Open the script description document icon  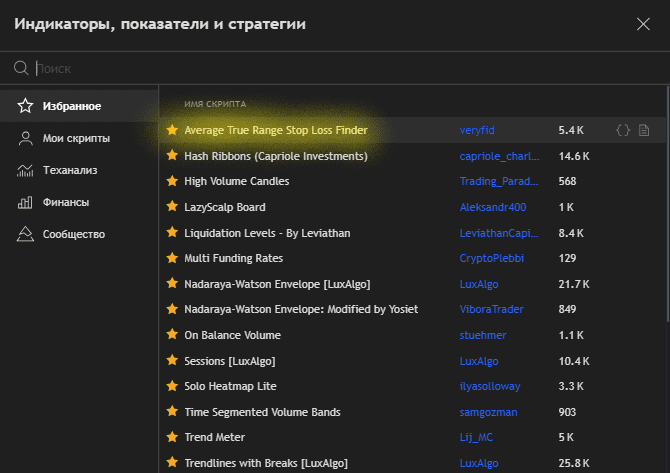tap(644, 130)
